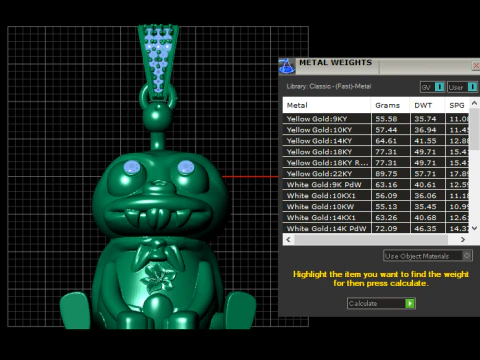Click the 41.55 DWT cell

428,141
